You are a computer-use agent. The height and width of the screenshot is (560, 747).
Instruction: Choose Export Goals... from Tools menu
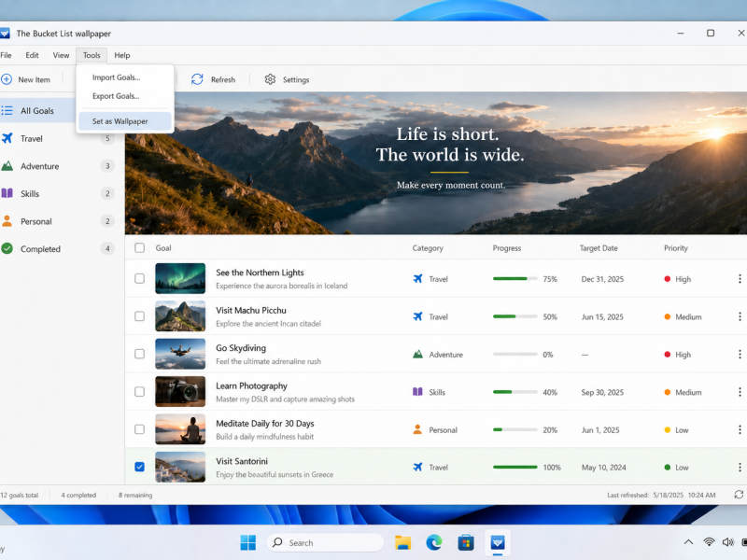point(125,96)
